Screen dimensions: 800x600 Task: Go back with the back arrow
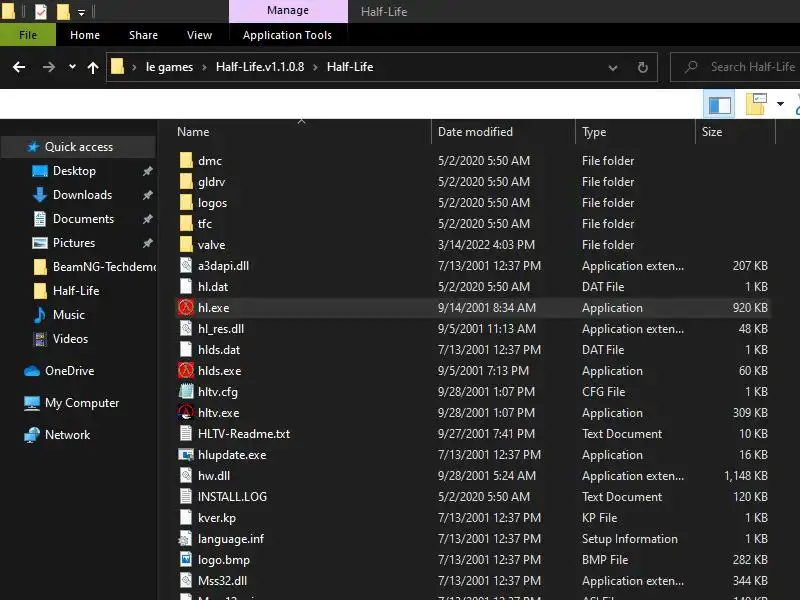click(19, 67)
